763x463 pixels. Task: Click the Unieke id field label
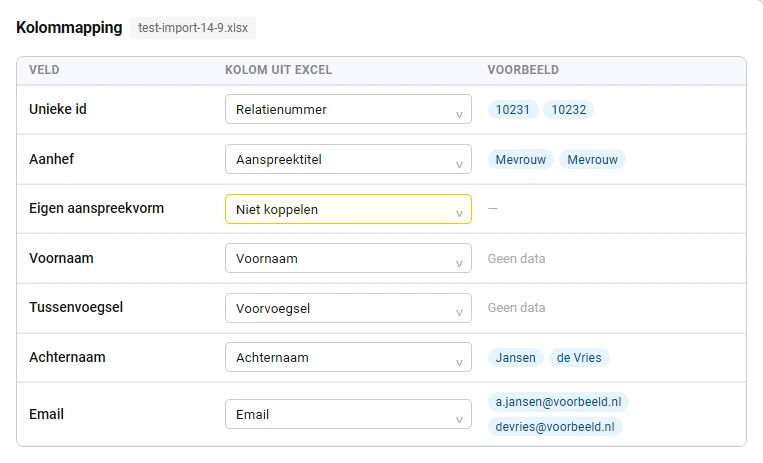[x=58, y=109]
